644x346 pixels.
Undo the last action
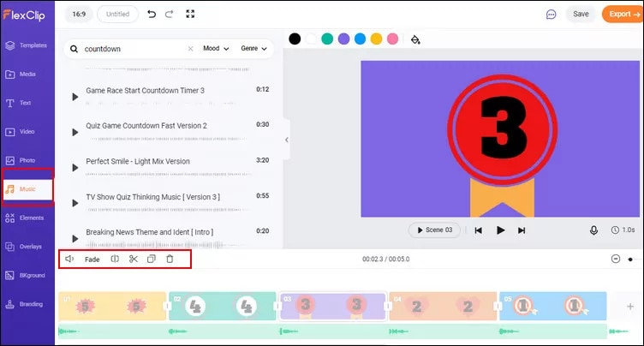click(x=152, y=14)
